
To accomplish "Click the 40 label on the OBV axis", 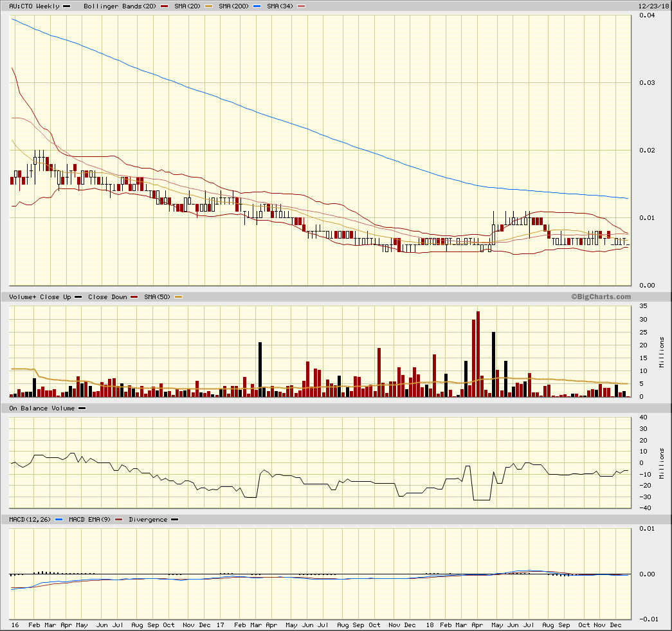I will pyautogui.click(x=643, y=417).
